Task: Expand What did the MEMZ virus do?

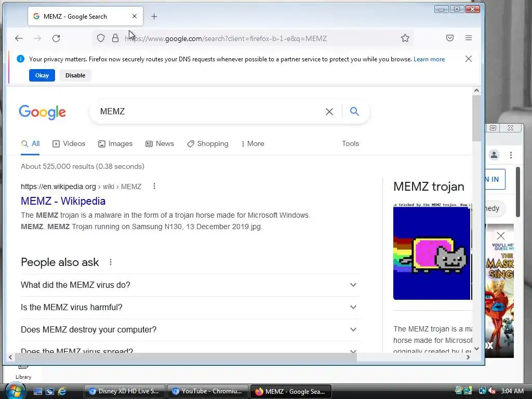Action: [190, 285]
